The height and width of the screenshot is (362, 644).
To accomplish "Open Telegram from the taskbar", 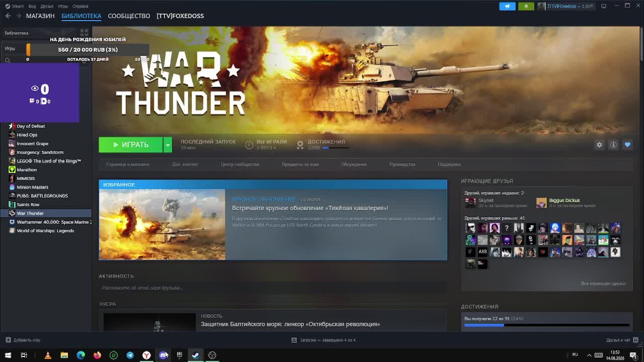I will [130, 355].
